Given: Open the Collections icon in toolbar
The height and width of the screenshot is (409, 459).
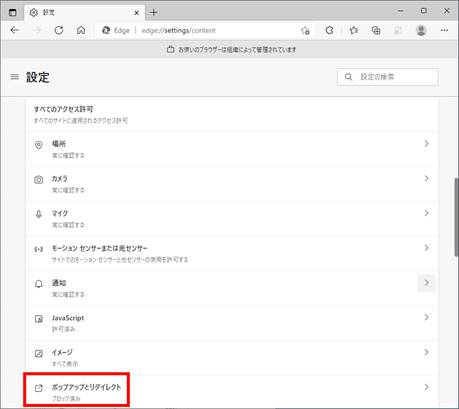Looking at the screenshot, I should (376, 30).
